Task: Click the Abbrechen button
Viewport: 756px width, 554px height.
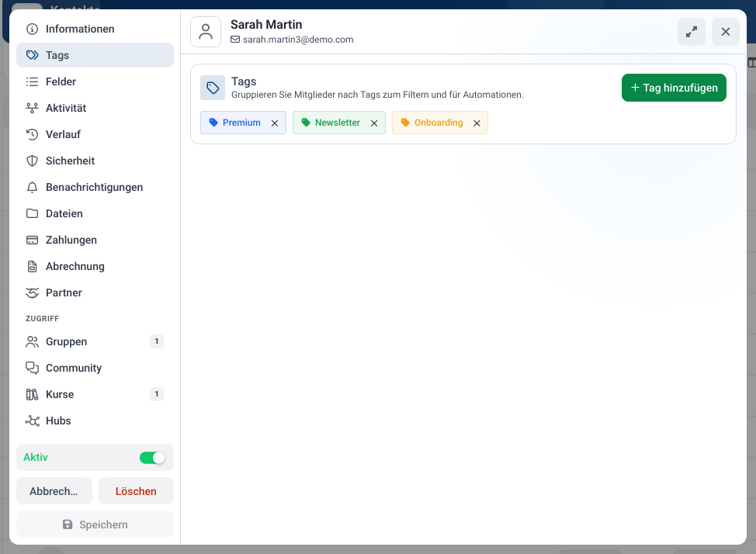Action: tap(54, 491)
